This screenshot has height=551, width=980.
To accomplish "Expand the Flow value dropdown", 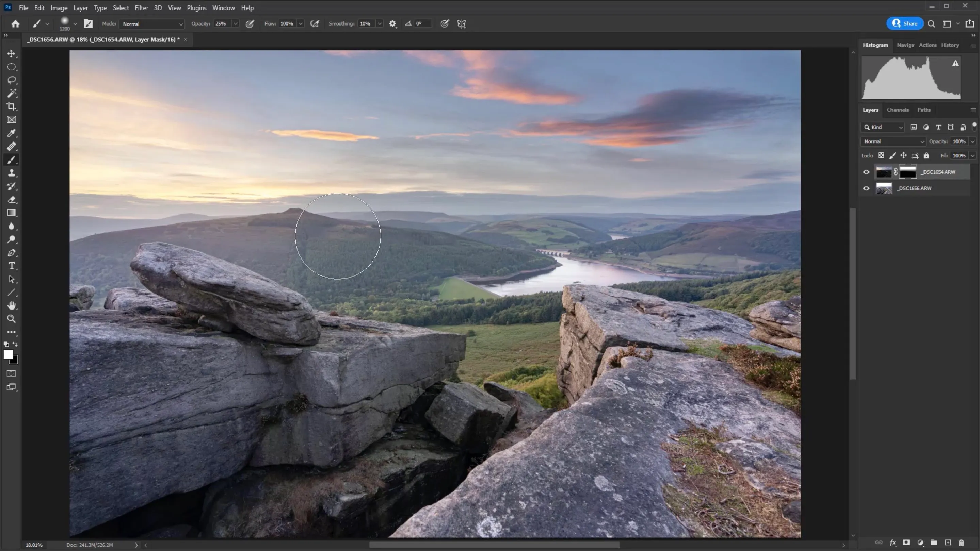I will (x=301, y=24).
